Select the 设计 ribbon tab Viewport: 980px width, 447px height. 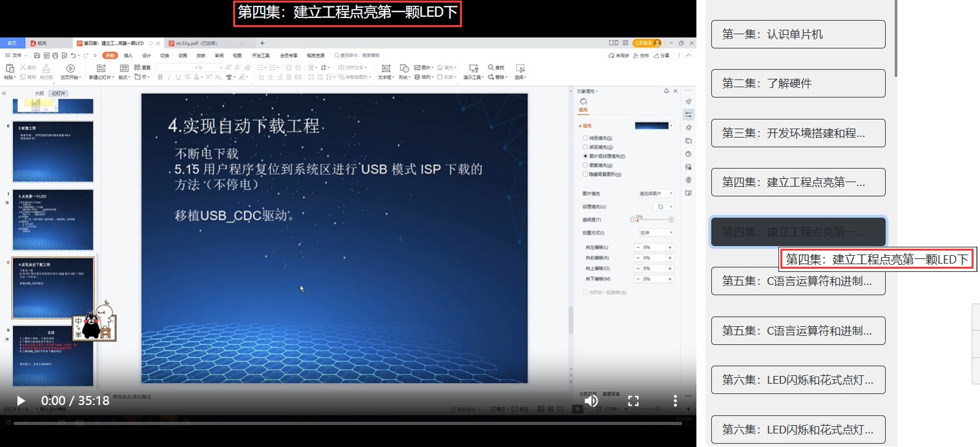147,56
